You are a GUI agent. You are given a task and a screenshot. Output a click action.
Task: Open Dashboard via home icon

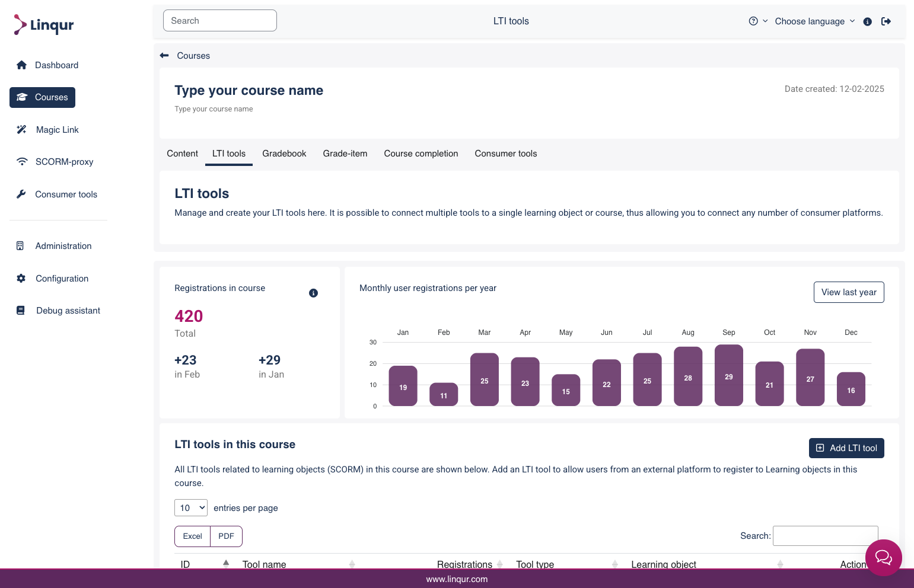[22, 65]
